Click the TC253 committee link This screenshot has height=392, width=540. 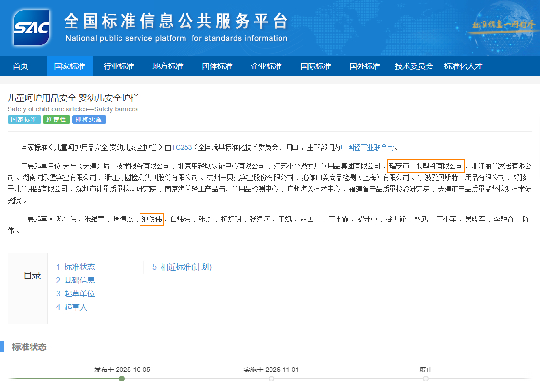(x=182, y=147)
